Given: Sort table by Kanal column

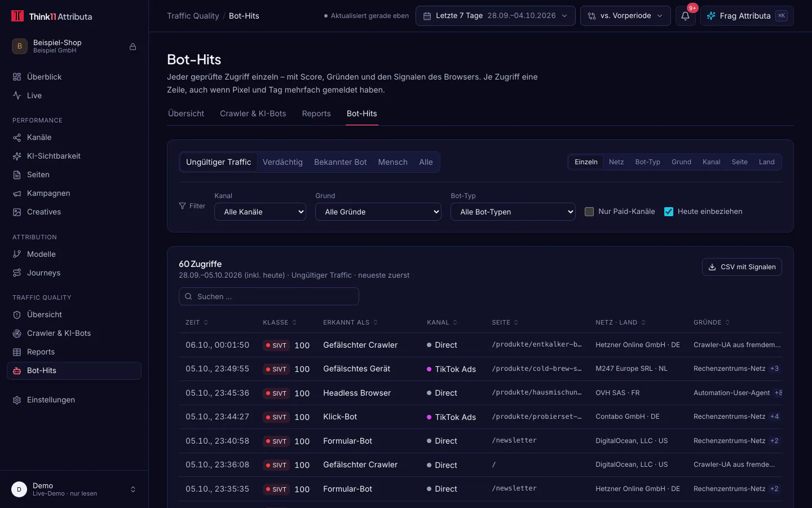Looking at the screenshot, I should 442,322.
